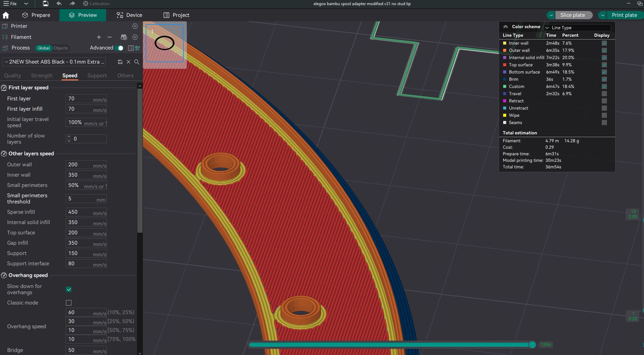This screenshot has height=355, width=644.
Task: Enable the Classic mode checkbox
Action: tap(69, 303)
